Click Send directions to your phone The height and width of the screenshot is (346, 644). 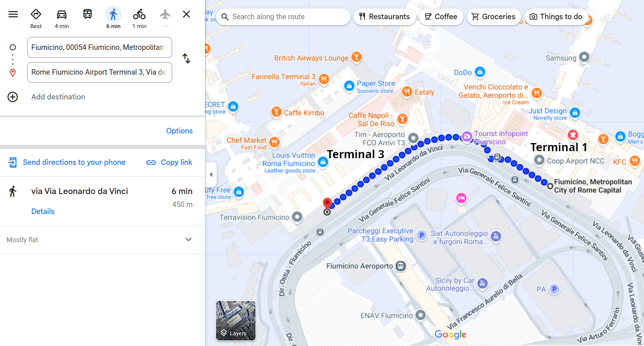pos(67,162)
